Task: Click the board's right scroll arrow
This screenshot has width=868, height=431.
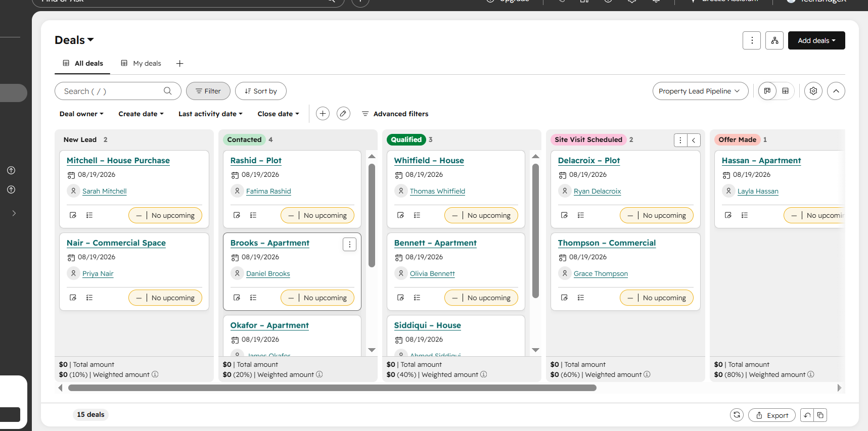Action: click(839, 388)
